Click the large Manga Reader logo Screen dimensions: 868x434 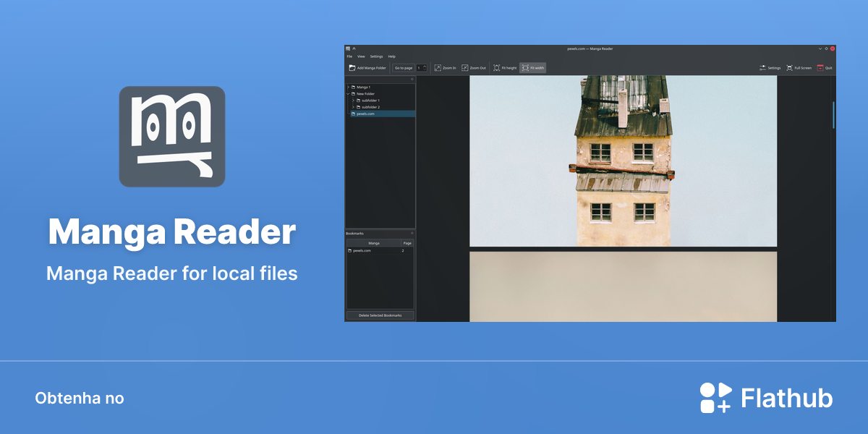(x=172, y=137)
